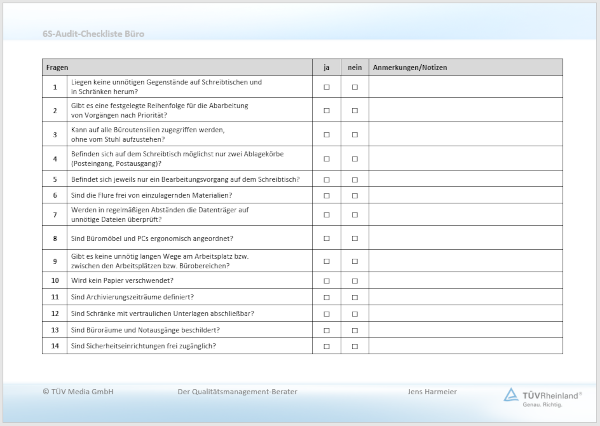600x426 pixels.
Task: Tick 'nein' for question 4 about Ablagekörbe
Action: (x=355, y=159)
